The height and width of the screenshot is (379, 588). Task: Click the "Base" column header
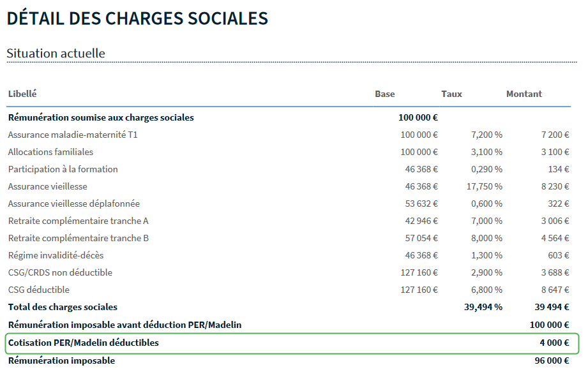[384, 94]
